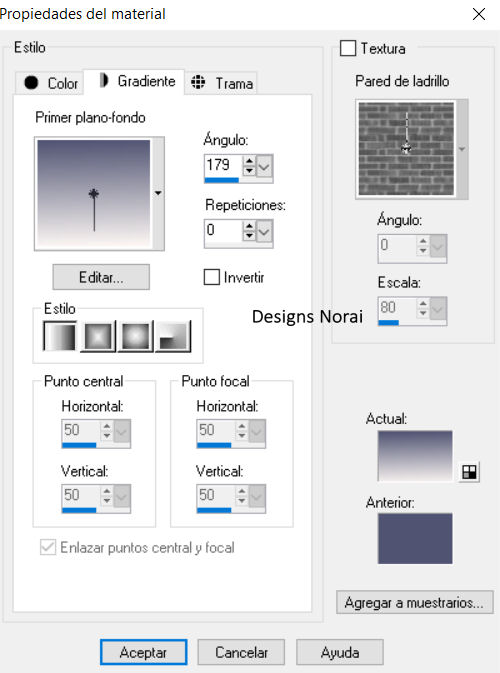Enable the Textura checkbox
The height and width of the screenshot is (673, 500).
click(348, 48)
